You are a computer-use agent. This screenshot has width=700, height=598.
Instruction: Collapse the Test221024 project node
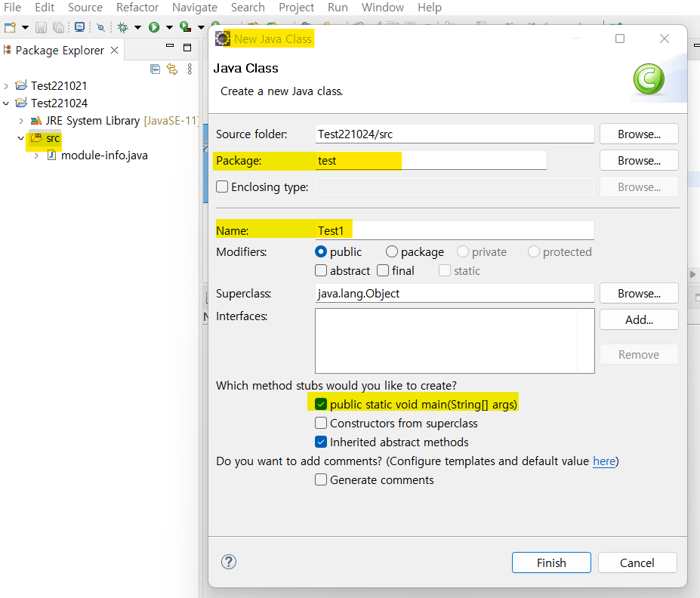[x=6, y=103]
